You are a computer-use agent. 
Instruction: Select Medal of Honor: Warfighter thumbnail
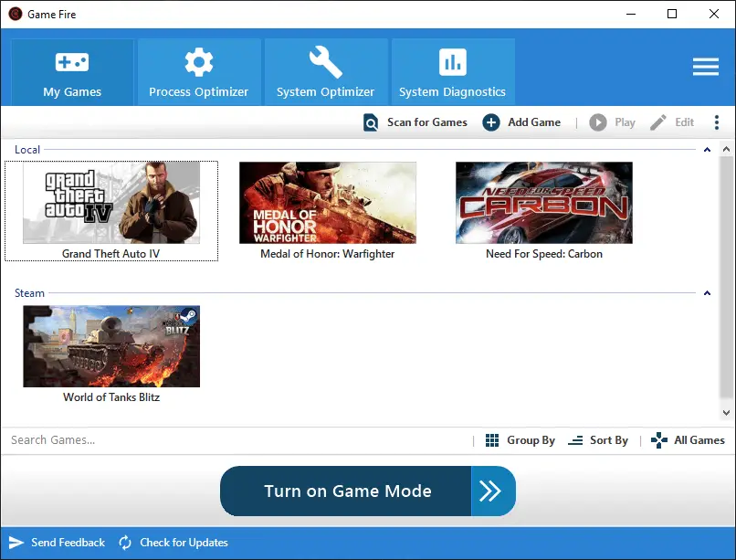(x=328, y=203)
